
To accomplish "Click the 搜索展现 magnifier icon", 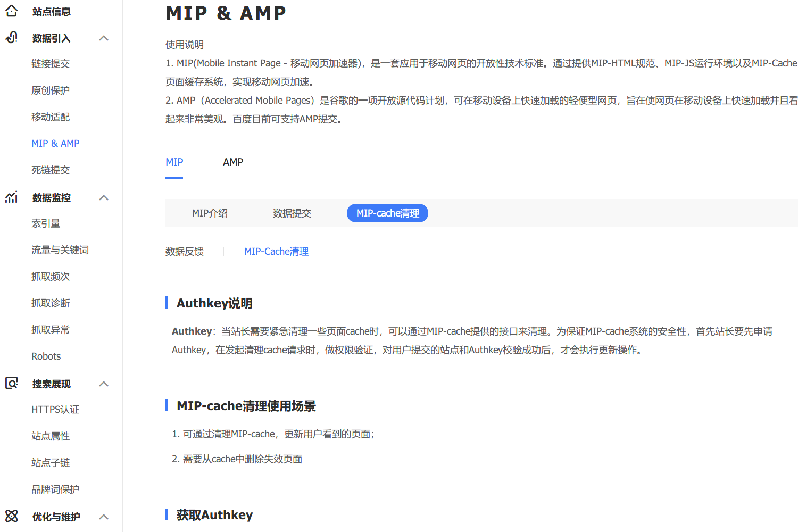I will point(11,383).
